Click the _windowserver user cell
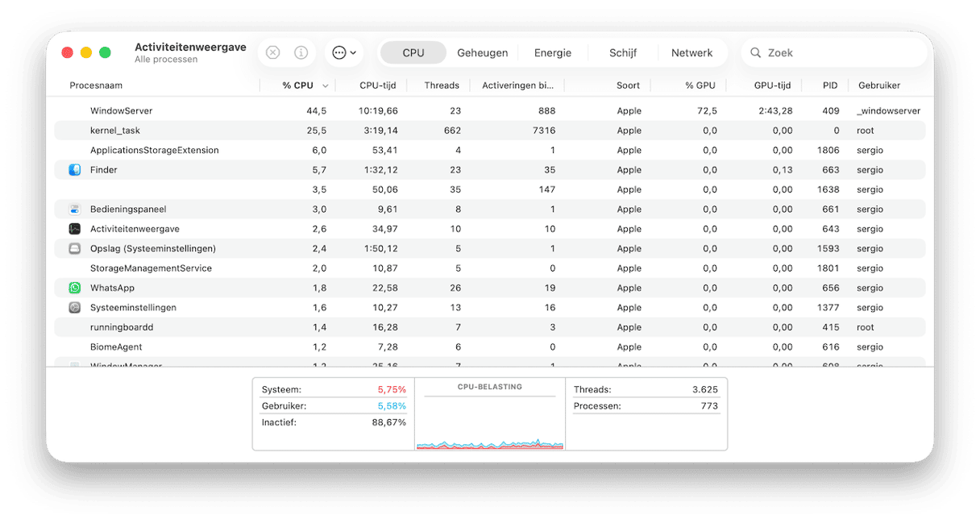This screenshot has width=980, height=523. pyautogui.click(x=888, y=111)
